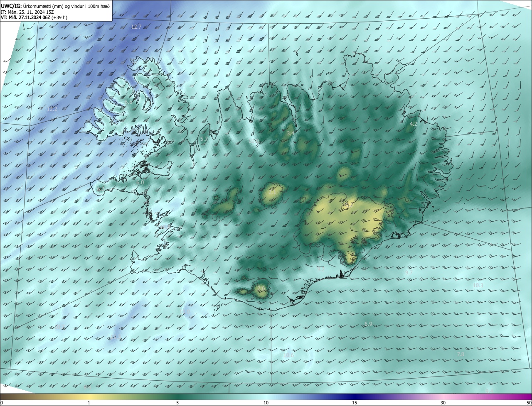Click the scale tick label 10
The height and width of the screenshot is (406, 532).
point(266,403)
